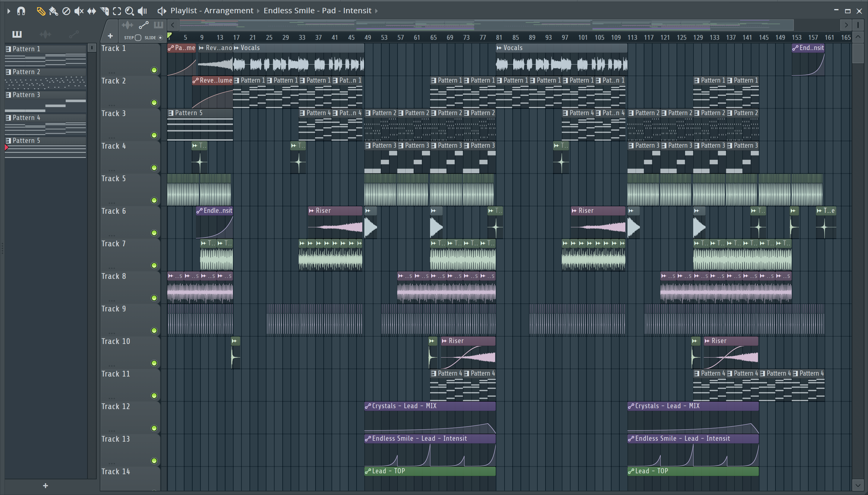Viewport: 868px width, 495px height.
Task: Click bar 113 on the timeline ruler
Action: click(632, 37)
